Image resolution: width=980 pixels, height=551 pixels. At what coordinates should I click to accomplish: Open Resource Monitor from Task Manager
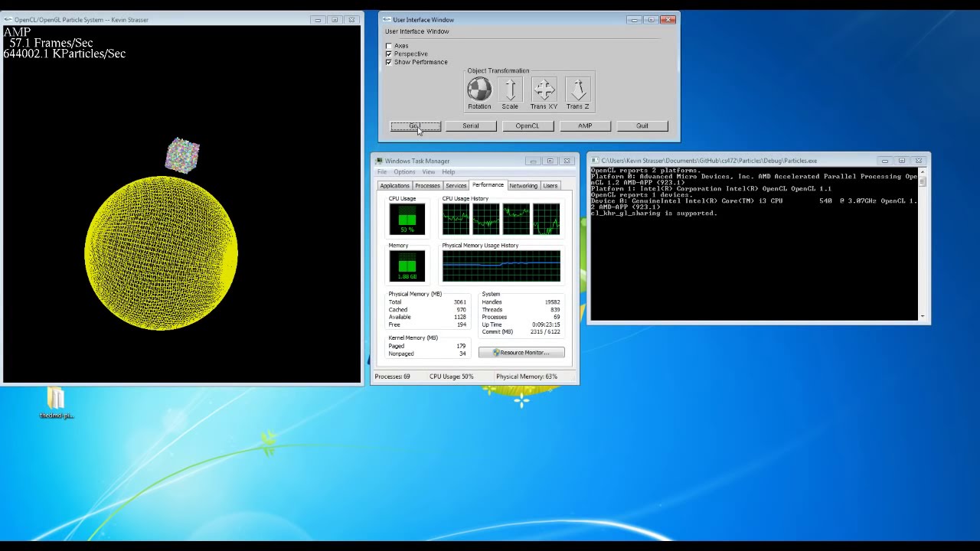521,353
